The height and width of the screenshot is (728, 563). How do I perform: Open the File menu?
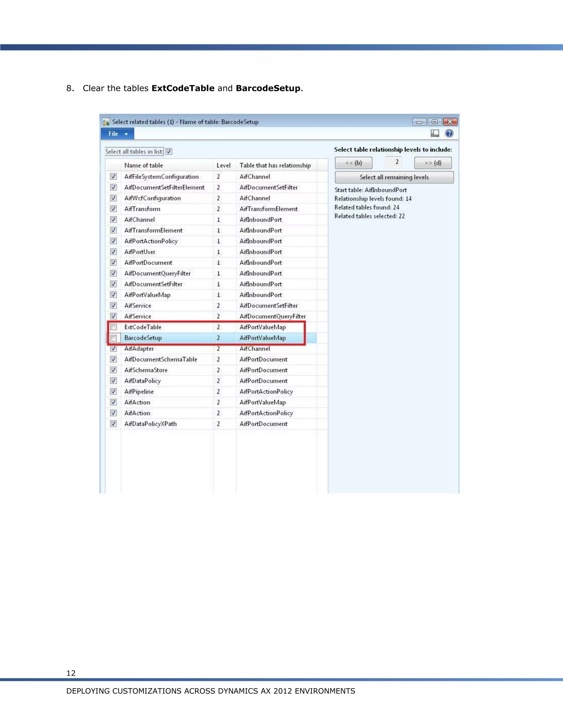pyautogui.click(x=117, y=134)
